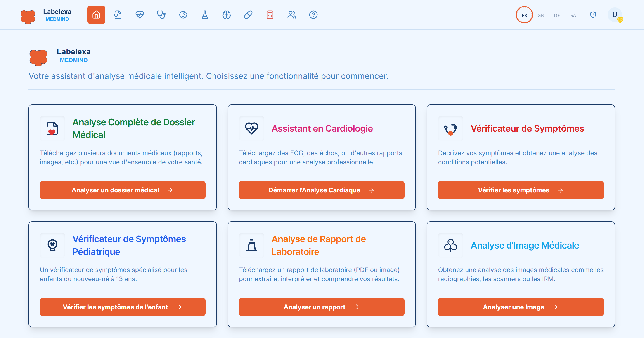Switch language to DE
The height and width of the screenshot is (338, 644).
click(x=557, y=15)
